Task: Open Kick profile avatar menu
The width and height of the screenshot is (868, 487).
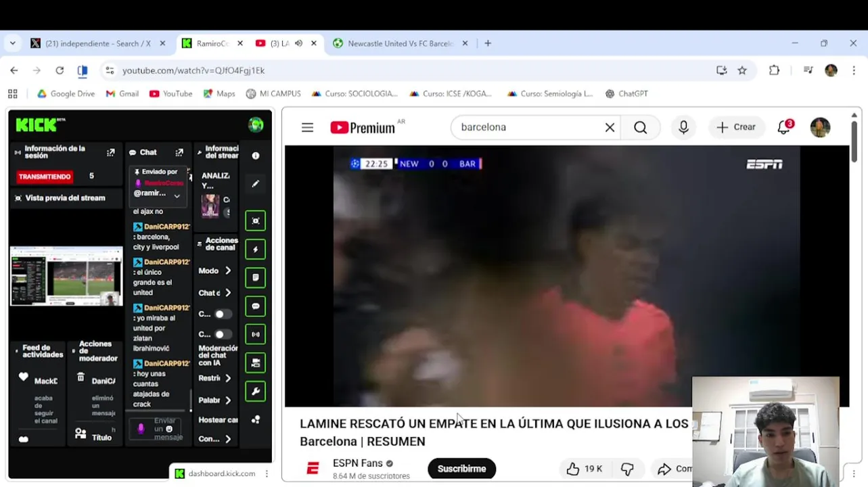Action: pos(256,124)
